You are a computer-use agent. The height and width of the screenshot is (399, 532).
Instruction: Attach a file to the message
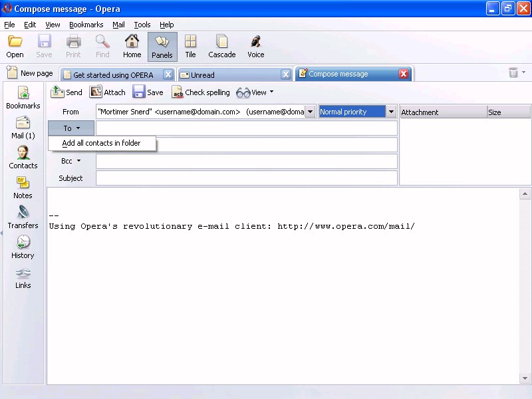coord(108,92)
